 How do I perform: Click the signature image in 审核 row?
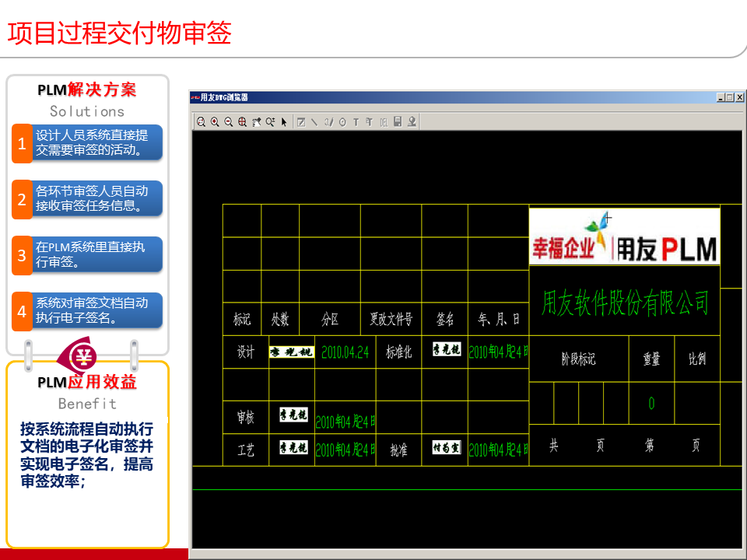pos(293,415)
